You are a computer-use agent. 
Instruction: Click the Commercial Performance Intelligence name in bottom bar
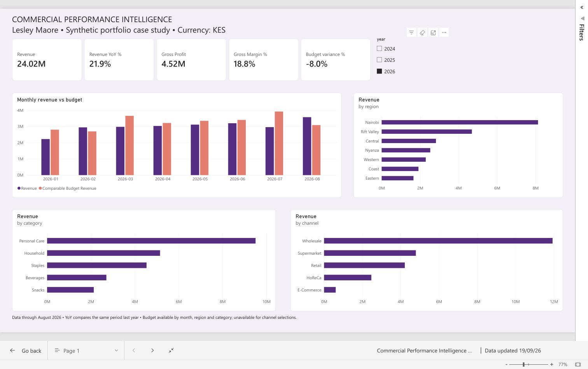click(x=424, y=350)
